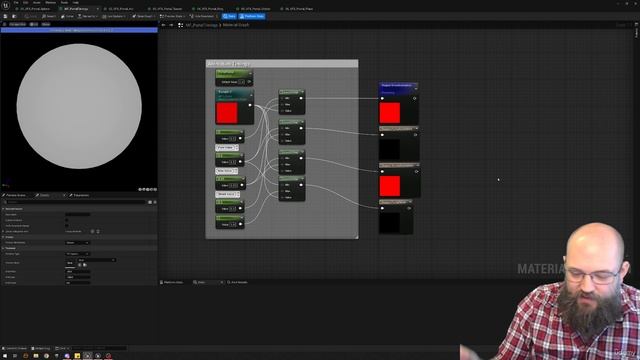Switch to the last asset editor tab
This screenshot has width=640, height=360.
coord(298,9)
